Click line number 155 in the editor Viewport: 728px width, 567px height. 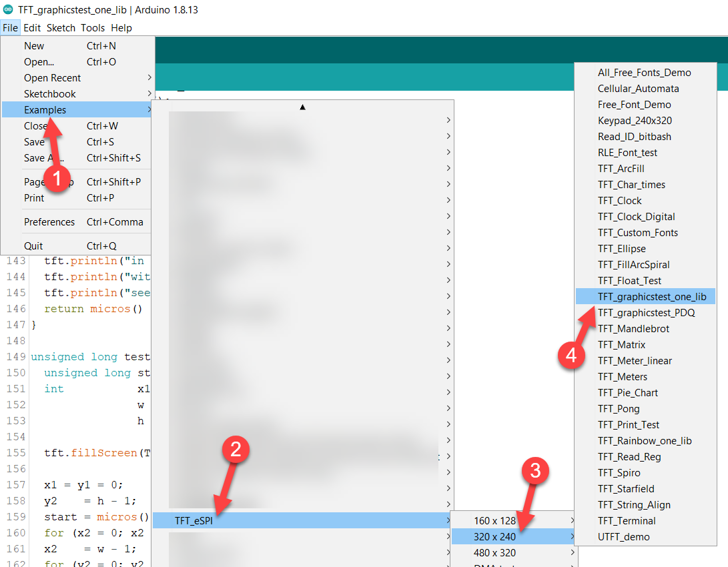pos(16,453)
